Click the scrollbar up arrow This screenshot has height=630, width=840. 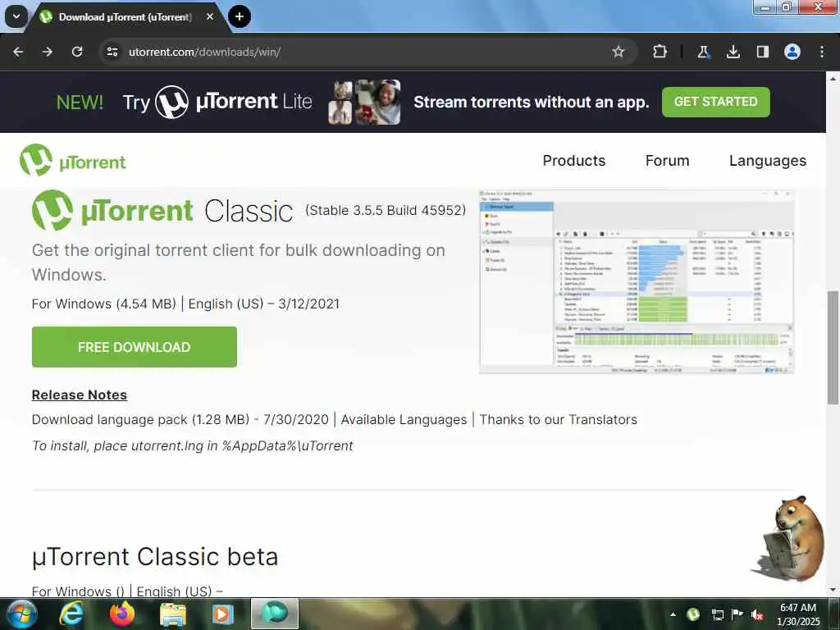(833, 79)
